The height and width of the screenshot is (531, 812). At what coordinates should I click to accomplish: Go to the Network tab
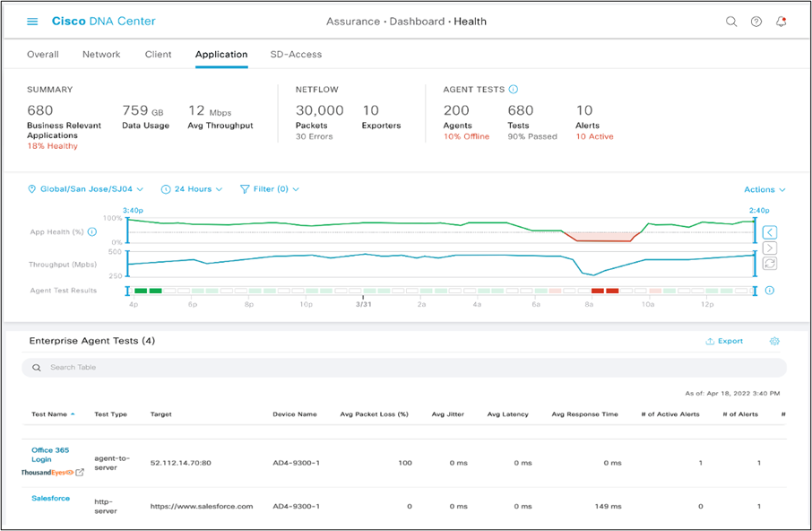coord(101,54)
